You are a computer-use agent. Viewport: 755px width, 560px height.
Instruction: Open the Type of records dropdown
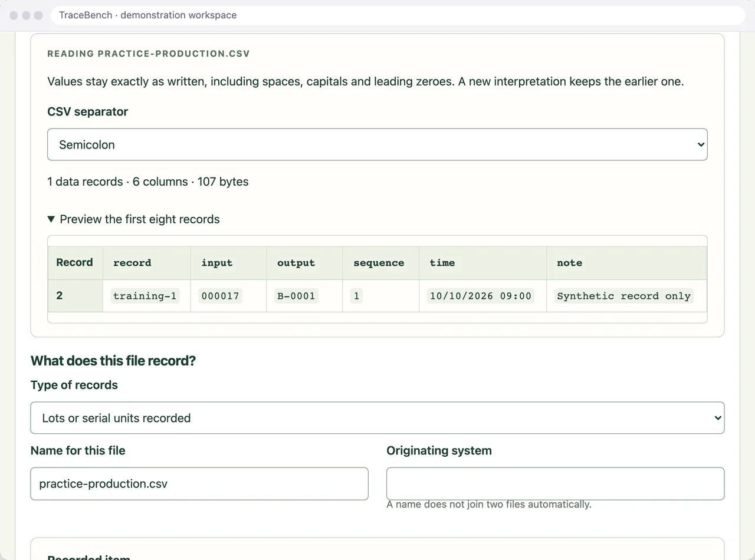[x=377, y=418]
